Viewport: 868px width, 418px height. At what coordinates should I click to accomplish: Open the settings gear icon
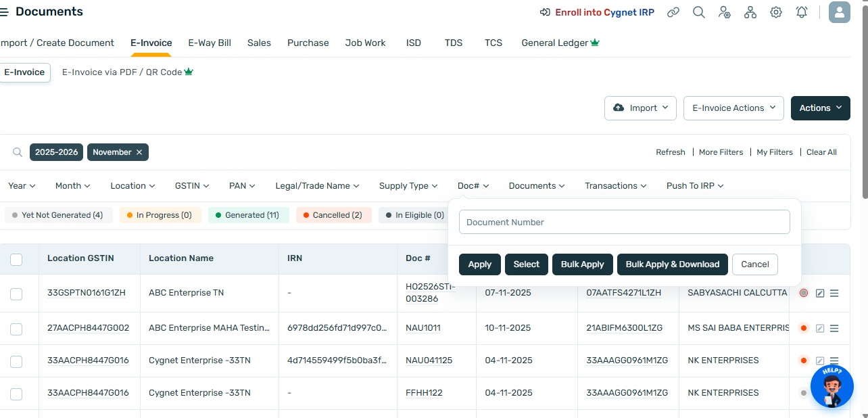point(775,12)
